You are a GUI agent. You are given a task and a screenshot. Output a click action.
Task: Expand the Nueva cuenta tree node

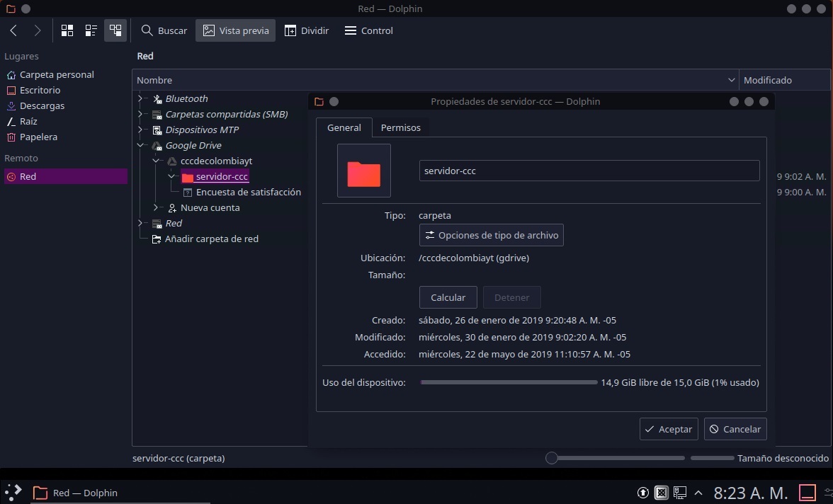tap(156, 207)
